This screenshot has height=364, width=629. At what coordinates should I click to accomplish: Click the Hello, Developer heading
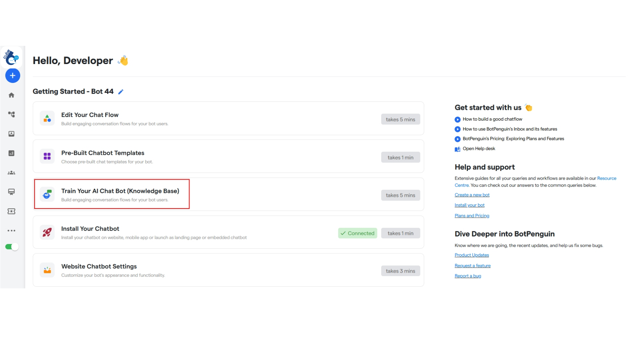pos(73,60)
